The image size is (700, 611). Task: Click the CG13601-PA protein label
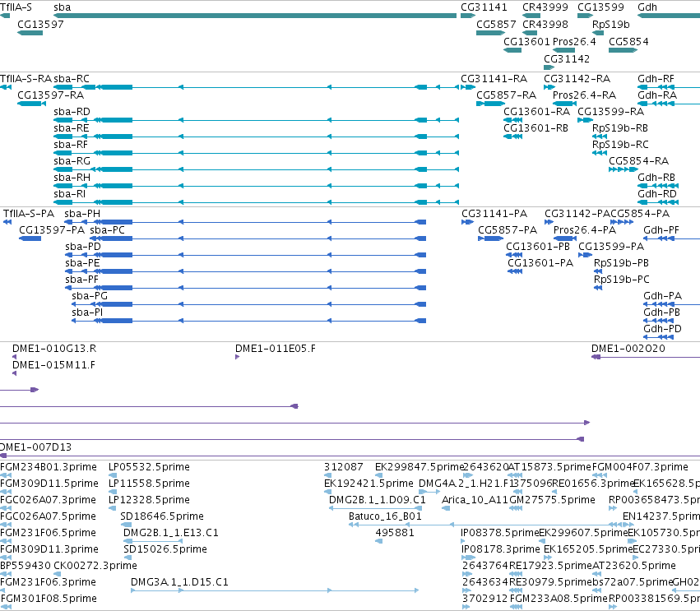(540, 263)
